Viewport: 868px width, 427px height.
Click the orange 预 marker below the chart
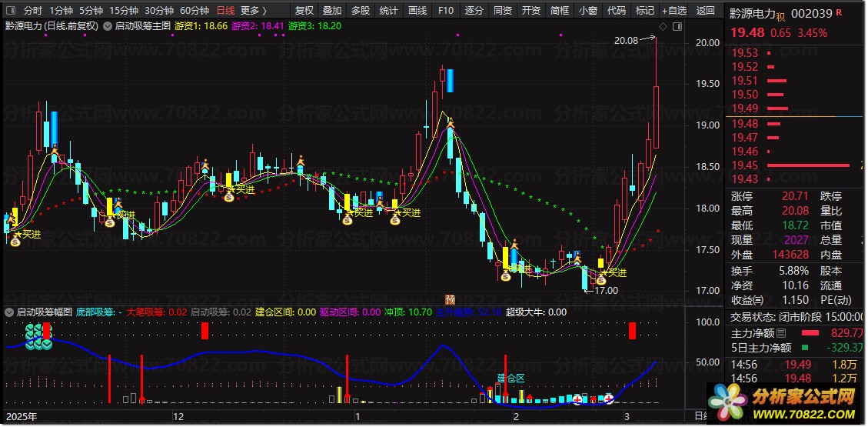450,299
